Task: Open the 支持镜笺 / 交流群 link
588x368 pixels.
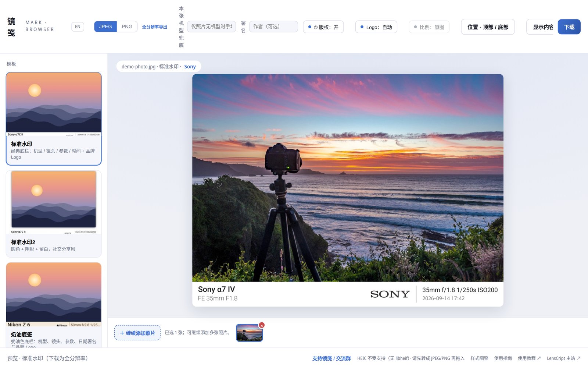Action: click(331, 358)
